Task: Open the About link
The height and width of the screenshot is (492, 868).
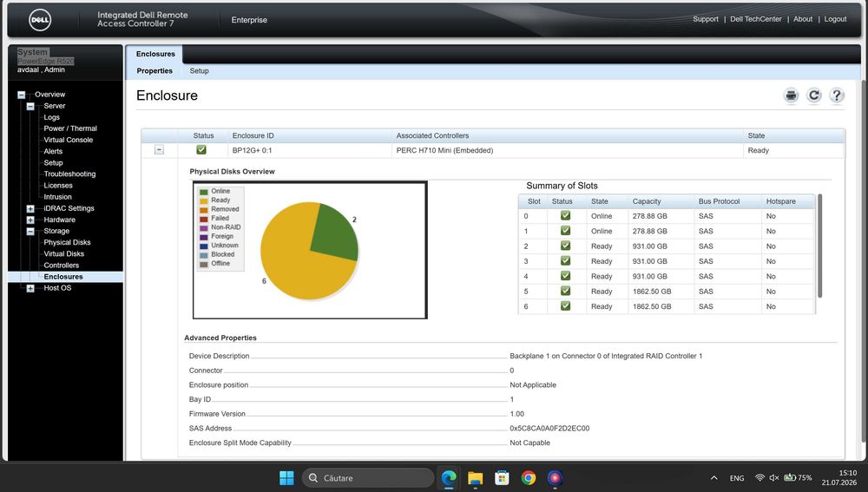Action: coord(803,19)
